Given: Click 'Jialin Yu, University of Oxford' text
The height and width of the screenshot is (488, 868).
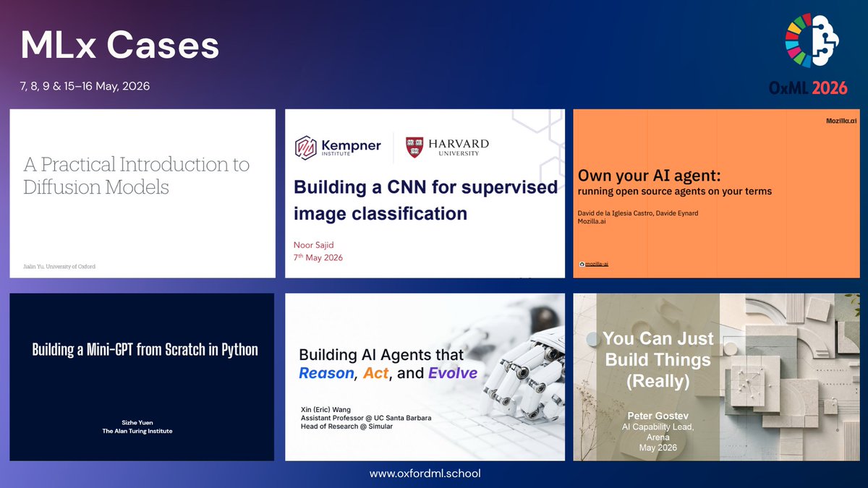Looking at the screenshot, I should (59, 267).
